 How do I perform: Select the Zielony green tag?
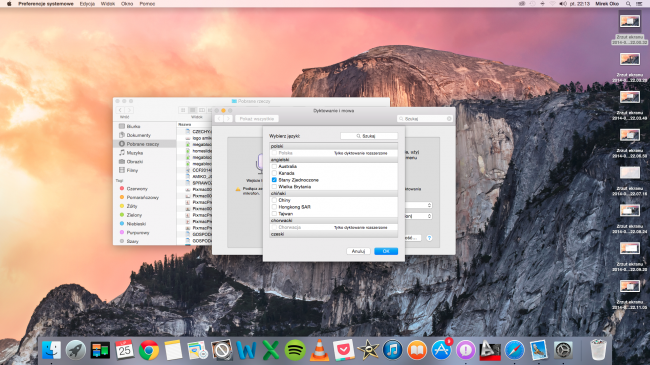[134, 215]
